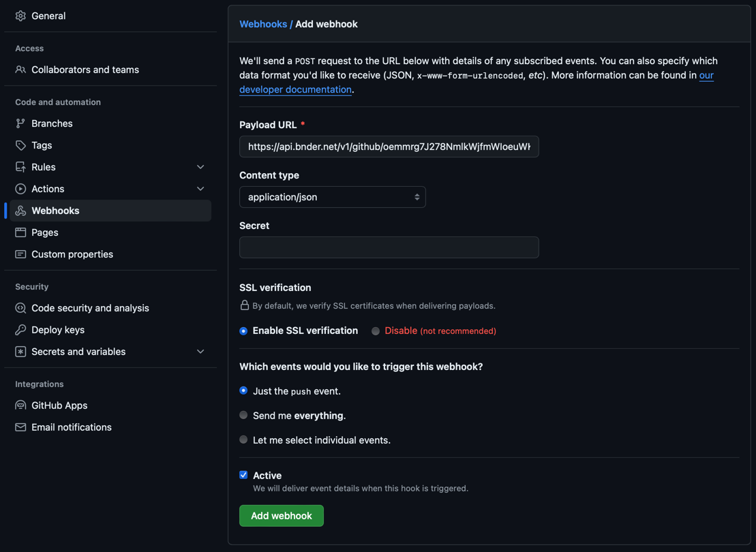Viewport: 756px width, 552px height.
Task: Click the Secret input field
Action: click(389, 247)
